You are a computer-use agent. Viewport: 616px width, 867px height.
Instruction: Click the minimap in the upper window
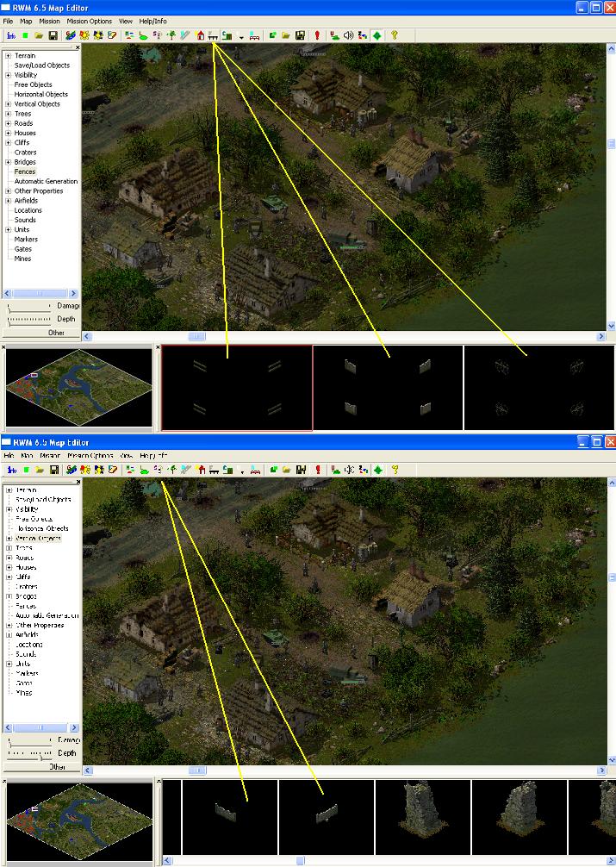(78, 388)
